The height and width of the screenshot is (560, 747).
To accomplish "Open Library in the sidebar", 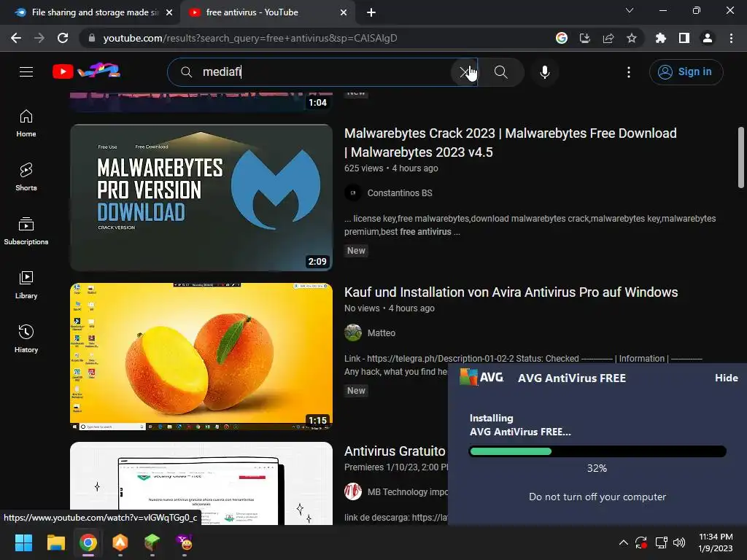I will 26,285.
